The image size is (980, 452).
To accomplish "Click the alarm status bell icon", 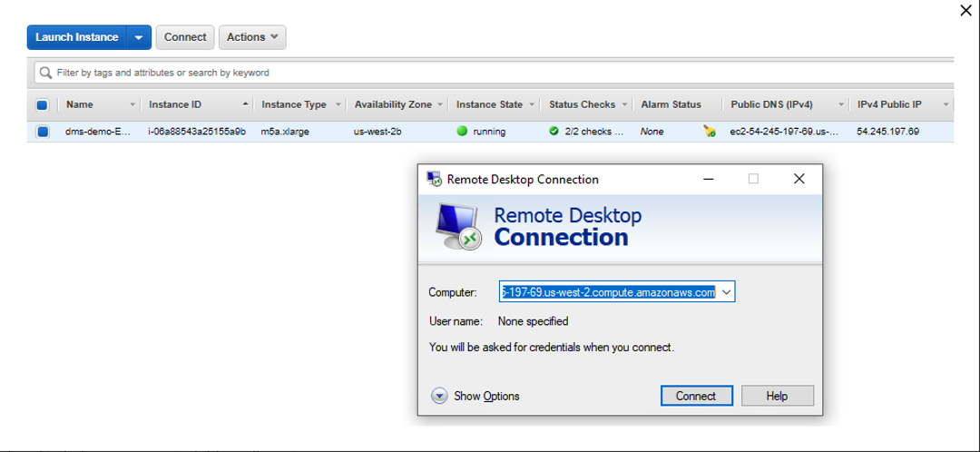I will (x=710, y=132).
